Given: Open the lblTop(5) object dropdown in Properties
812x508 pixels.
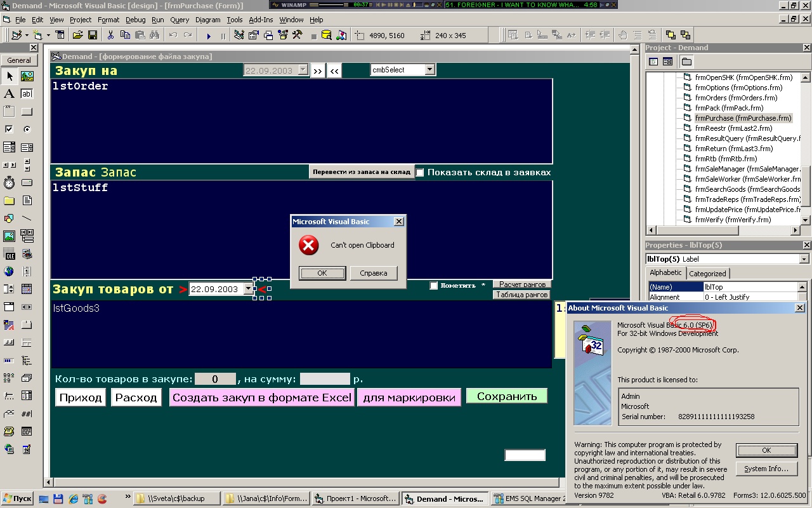Looking at the screenshot, I should coord(804,259).
